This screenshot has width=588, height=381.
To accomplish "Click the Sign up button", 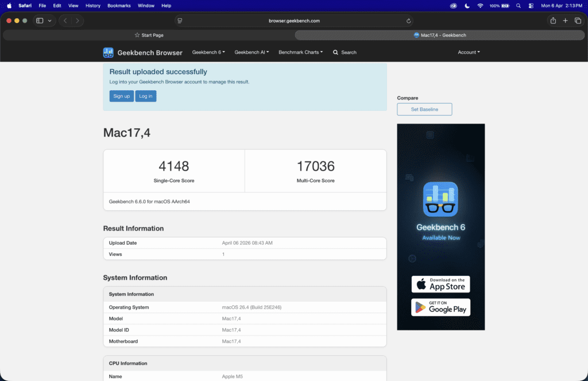I will pyautogui.click(x=121, y=96).
